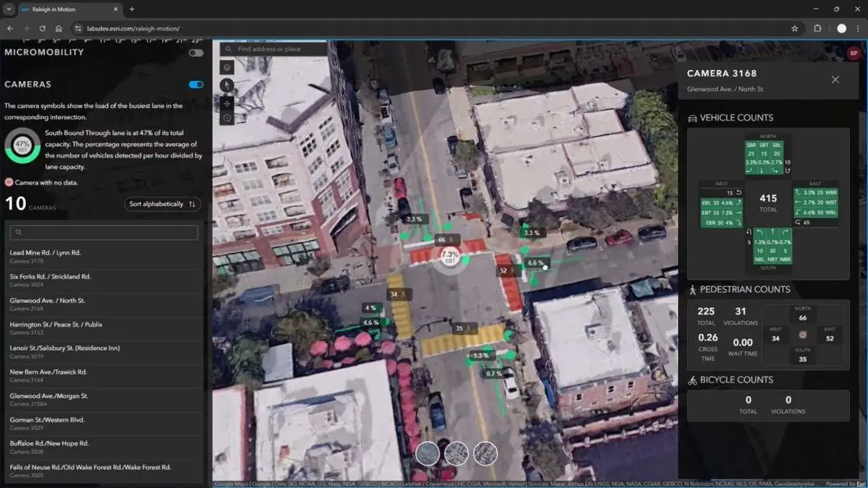This screenshot has height=488, width=868.
Task: Go back in browser history
Action: (x=10, y=28)
